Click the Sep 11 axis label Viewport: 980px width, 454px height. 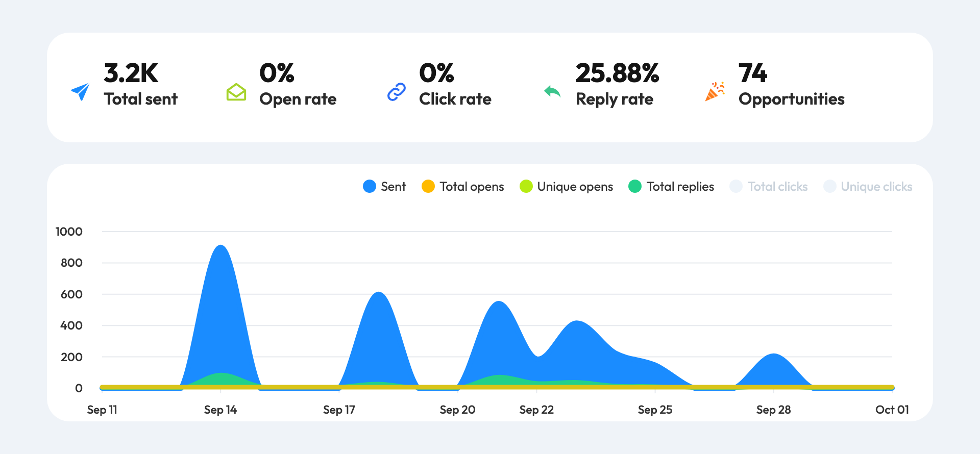click(x=102, y=410)
